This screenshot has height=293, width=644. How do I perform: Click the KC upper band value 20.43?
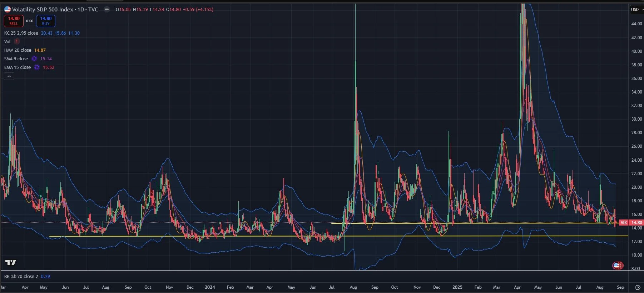point(46,33)
